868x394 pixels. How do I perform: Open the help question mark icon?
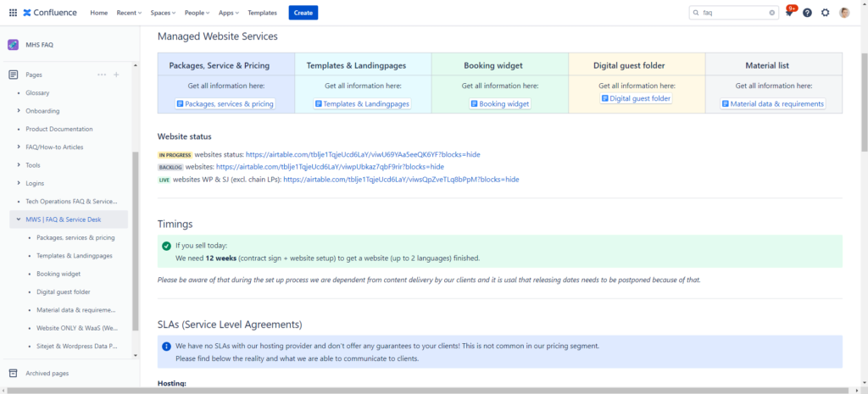point(807,13)
